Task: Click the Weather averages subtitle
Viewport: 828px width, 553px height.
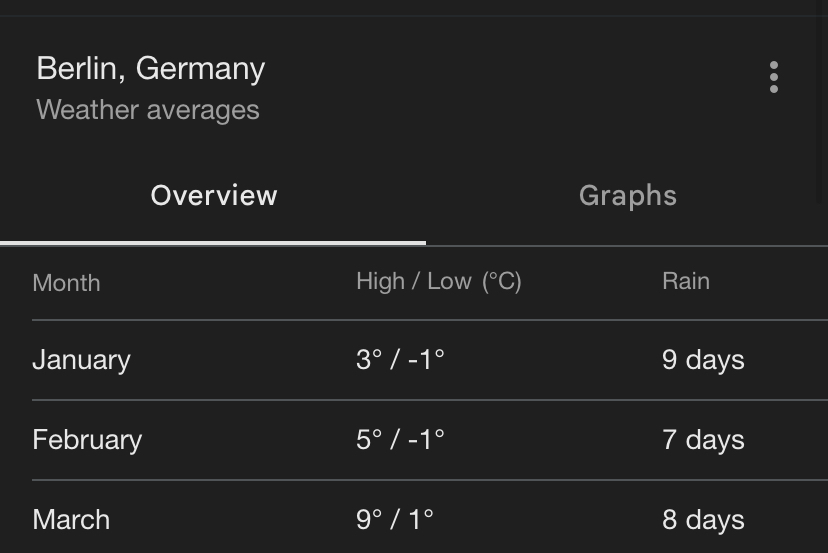Action: tap(148, 110)
